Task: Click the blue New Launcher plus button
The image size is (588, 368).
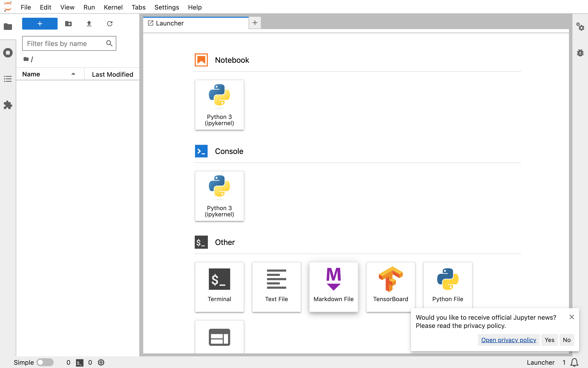Action: pos(40,24)
